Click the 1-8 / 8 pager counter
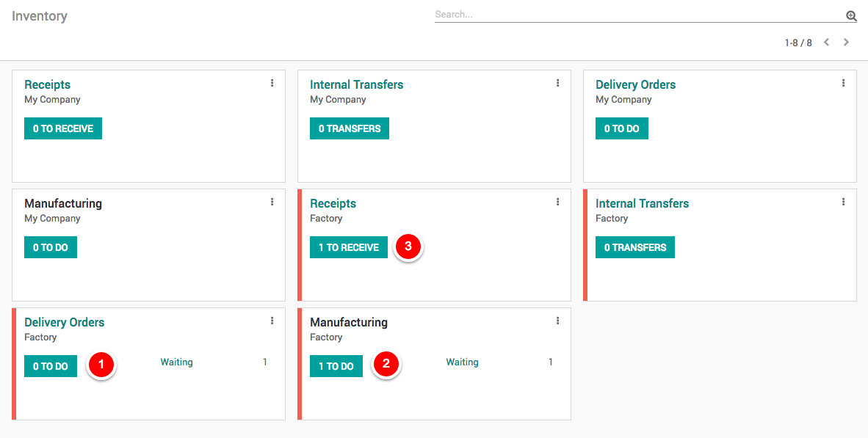Viewport: 868px width, 438px height. click(798, 43)
